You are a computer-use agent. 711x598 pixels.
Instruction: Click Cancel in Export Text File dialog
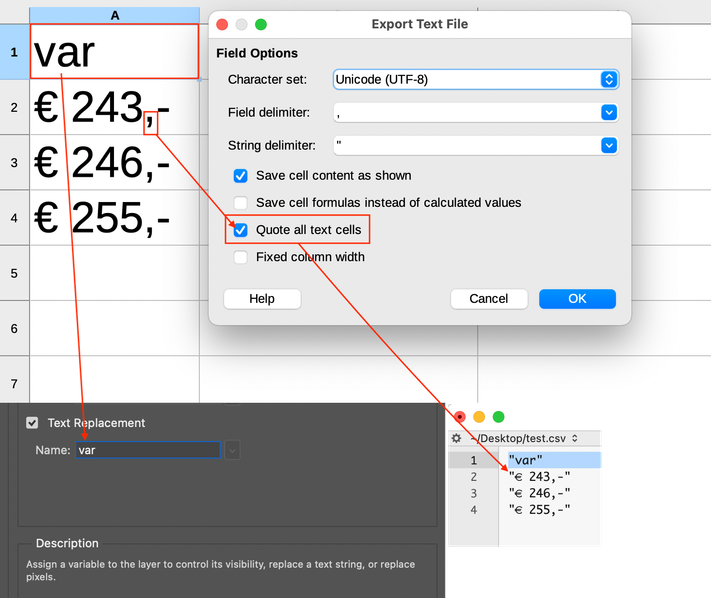coord(489,299)
